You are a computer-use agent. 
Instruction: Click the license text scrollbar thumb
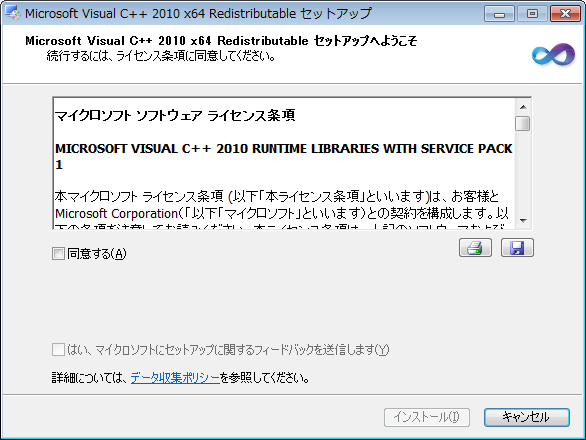point(523,123)
